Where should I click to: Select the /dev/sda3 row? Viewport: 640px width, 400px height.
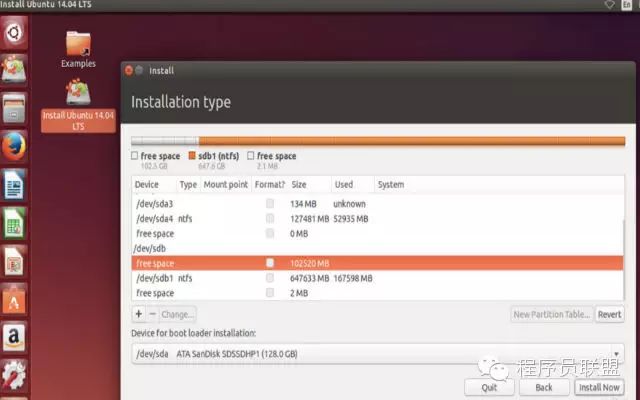coord(378,203)
